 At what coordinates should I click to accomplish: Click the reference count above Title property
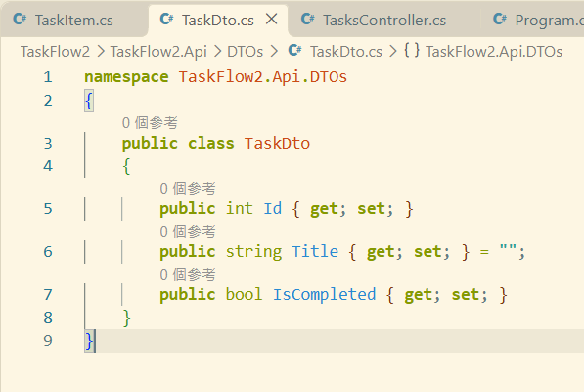pyautogui.click(x=188, y=232)
